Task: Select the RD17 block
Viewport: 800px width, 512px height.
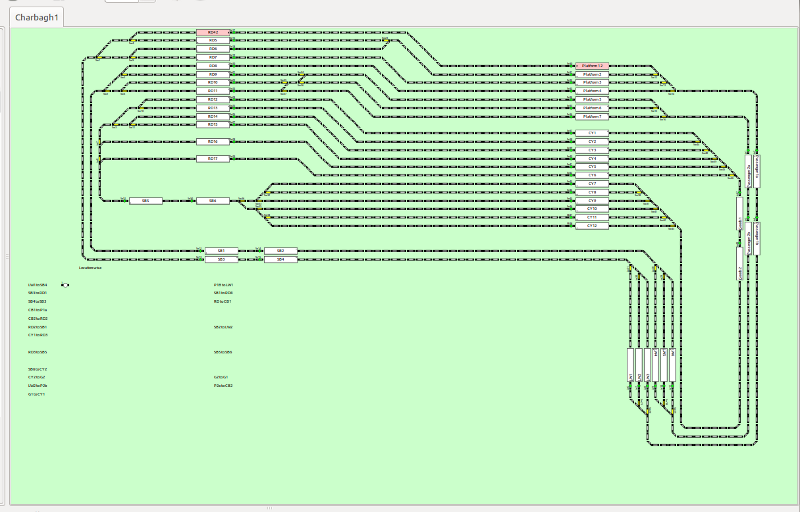Action: point(213,159)
